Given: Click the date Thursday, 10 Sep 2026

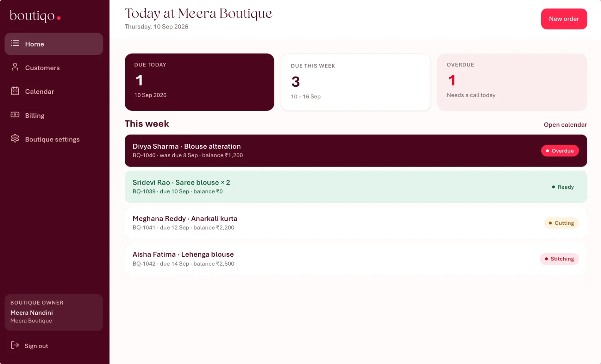Looking at the screenshot, I should (x=156, y=27).
